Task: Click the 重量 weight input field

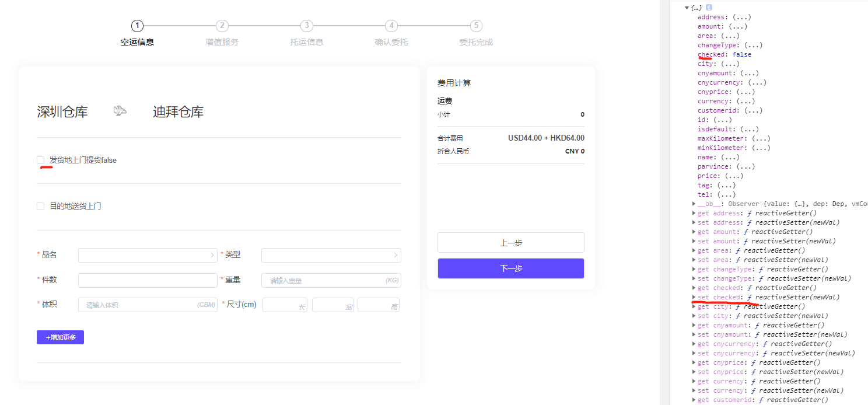Action: point(330,280)
